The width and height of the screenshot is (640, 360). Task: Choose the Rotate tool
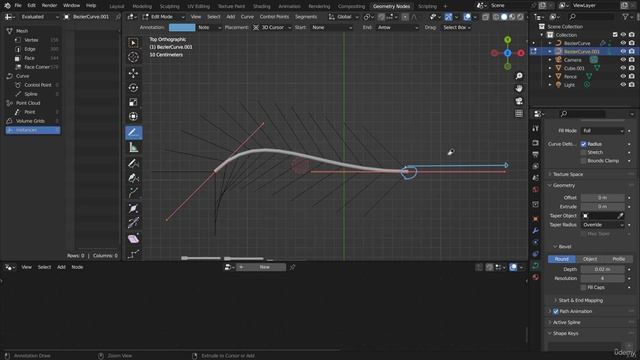133,88
